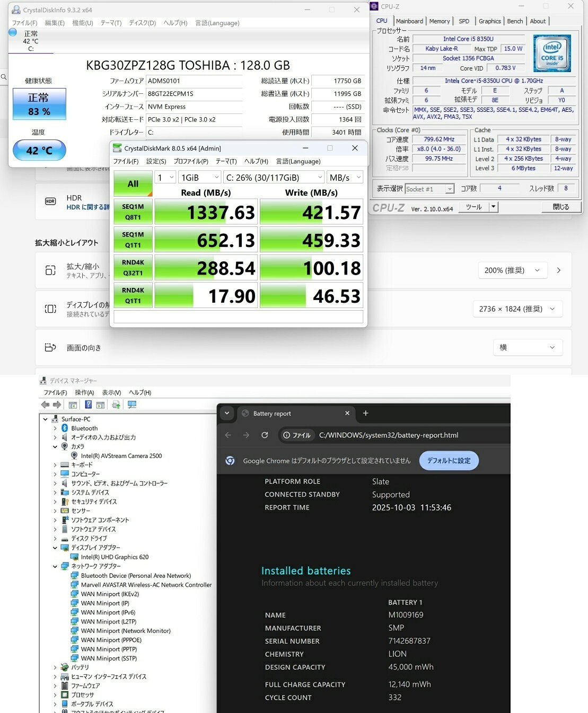Reload the Battery report page in Chrome
Image resolution: width=588 pixels, height=713 pixels.
pyautogui.click(x=265, y=435)
